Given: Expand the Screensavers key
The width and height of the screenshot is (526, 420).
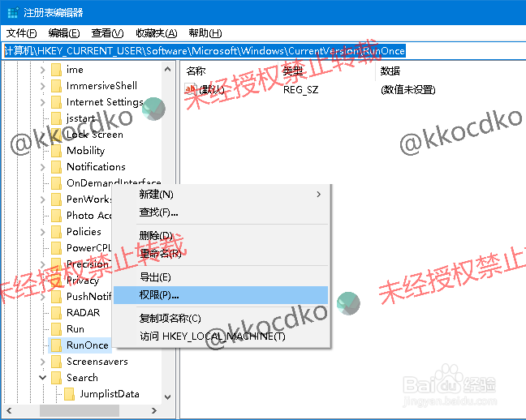Looking at the screenshot, I should click(42, 362).
